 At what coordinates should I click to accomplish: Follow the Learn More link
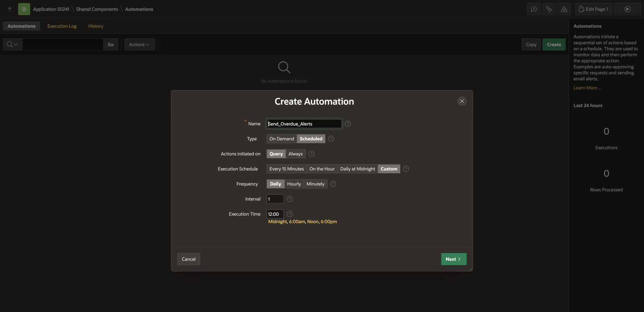pos(587,88)
